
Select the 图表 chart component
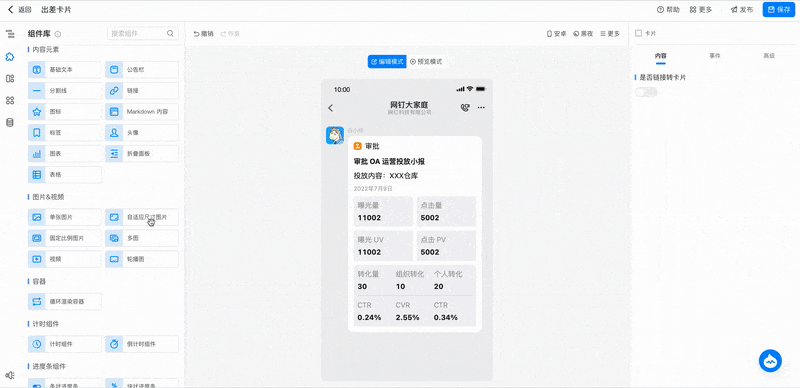(x=65, y=153)
